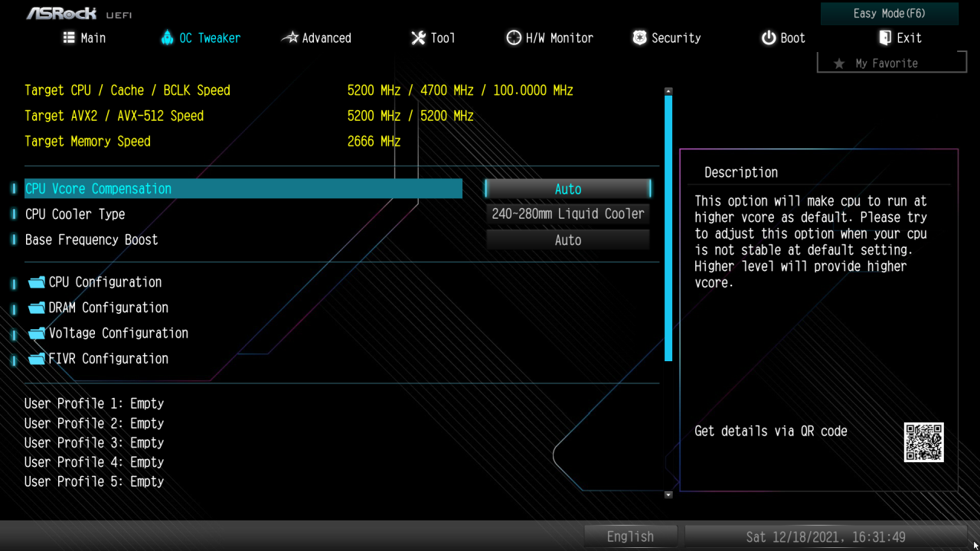Click the My Favorite star icon
980x551 pixels.
839,64
